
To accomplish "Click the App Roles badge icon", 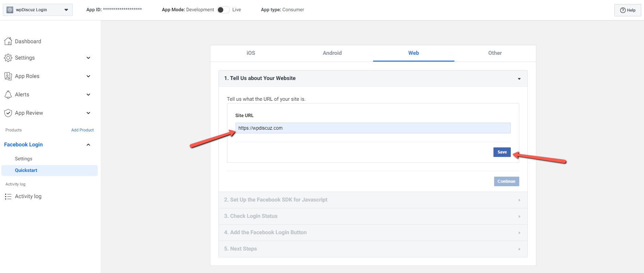I will (8, 76).
